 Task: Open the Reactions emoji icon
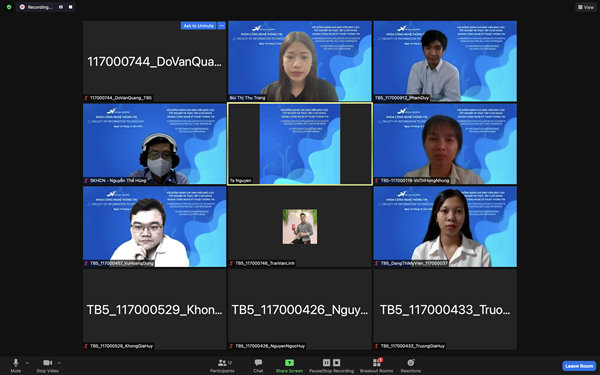pyautogui.click(x=411, y=362)
